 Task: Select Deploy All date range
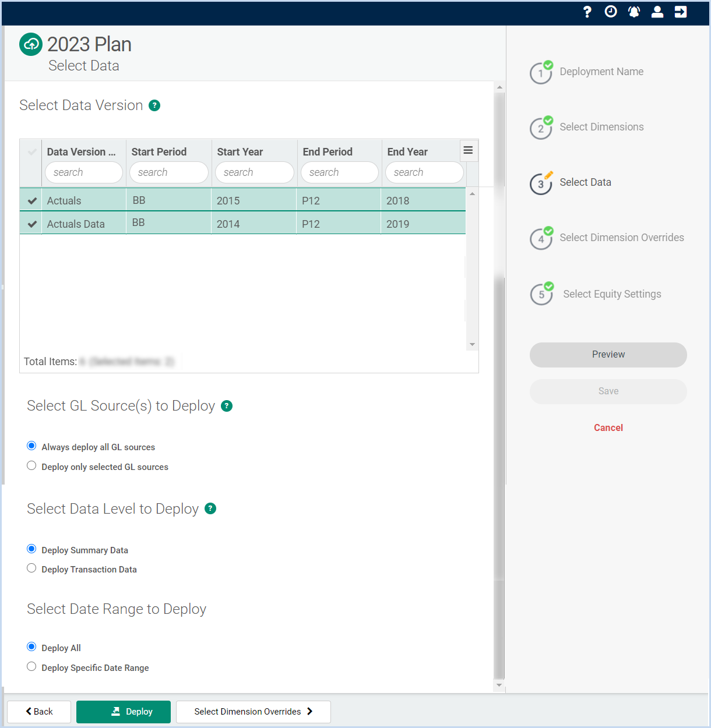(x=31, y=647)
